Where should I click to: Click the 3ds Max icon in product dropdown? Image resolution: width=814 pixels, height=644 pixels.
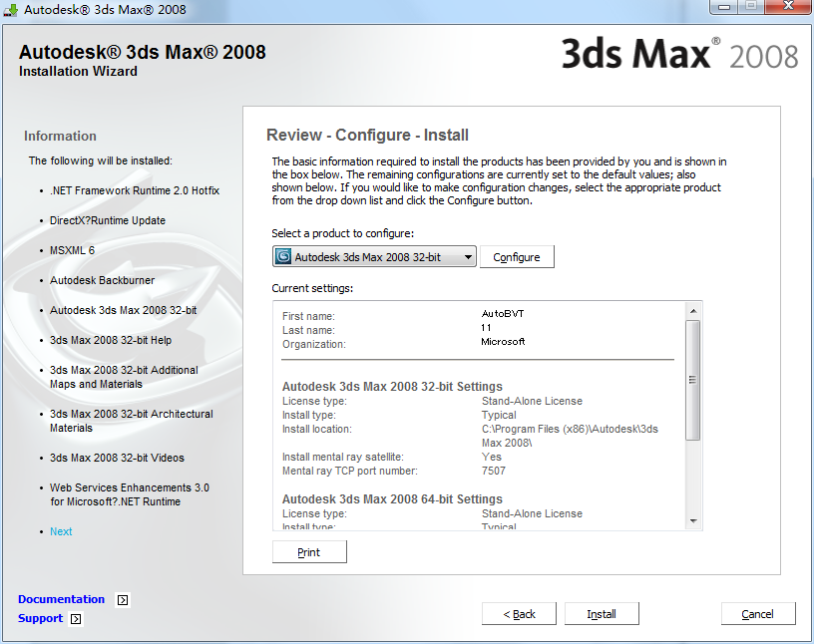click(283, 256)
